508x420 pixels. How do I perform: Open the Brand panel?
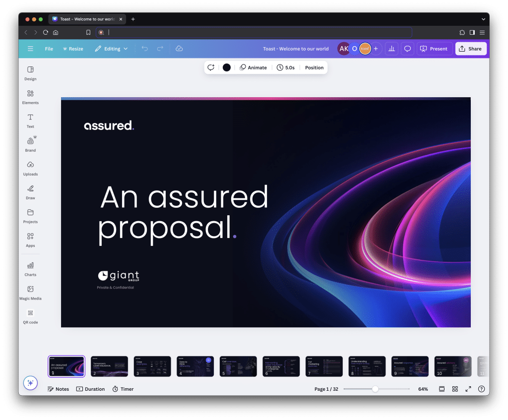click(x=30, y=145)
